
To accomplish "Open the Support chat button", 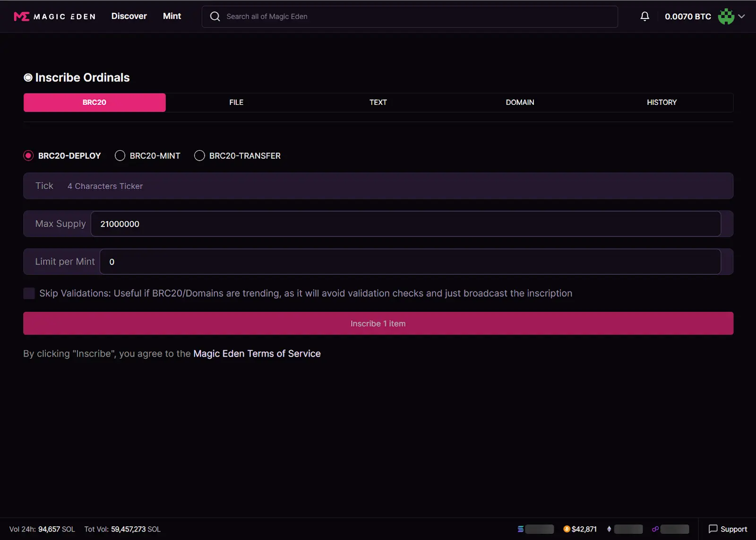I will point(728,529).
